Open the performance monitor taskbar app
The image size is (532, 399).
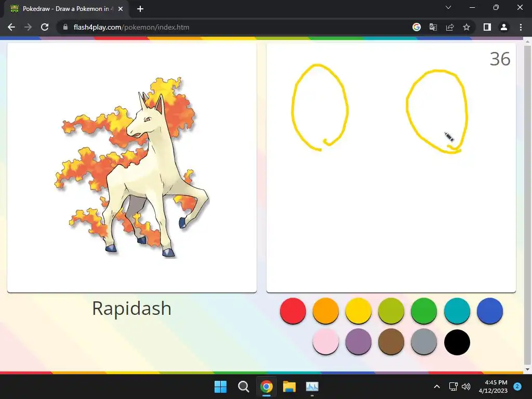tap(312, 387)
